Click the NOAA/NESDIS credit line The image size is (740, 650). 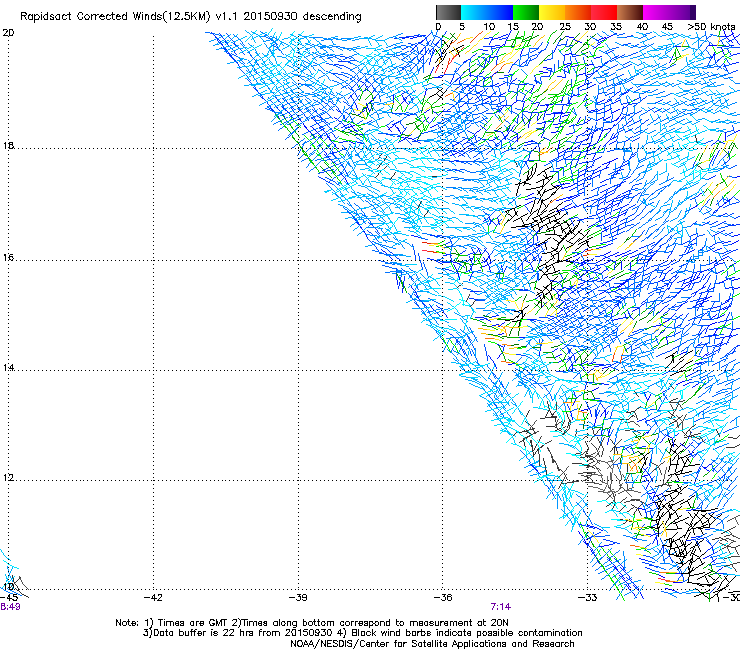[432, 644]
